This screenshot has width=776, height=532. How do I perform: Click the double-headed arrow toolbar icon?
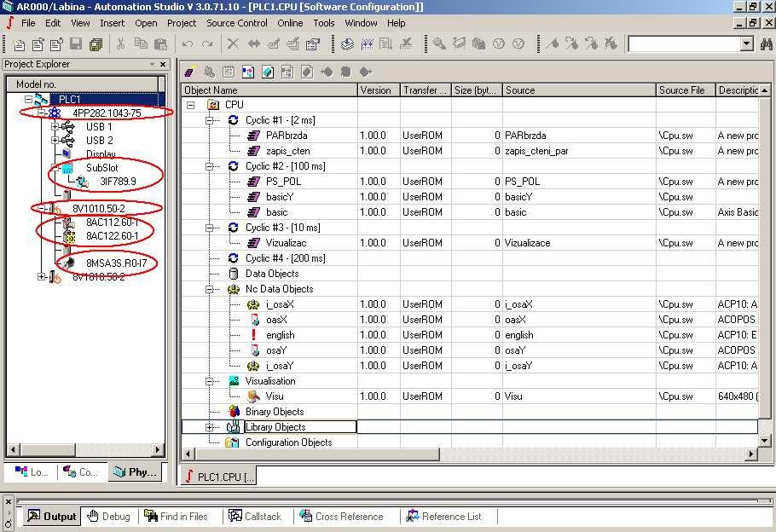click(x=254, y=44)
